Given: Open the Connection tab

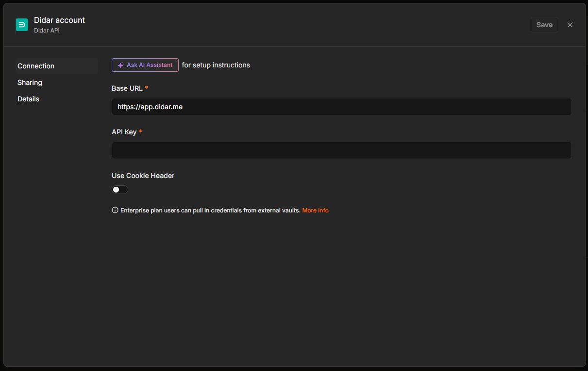Looking at the screenshot, I should [x=56, y=66].
